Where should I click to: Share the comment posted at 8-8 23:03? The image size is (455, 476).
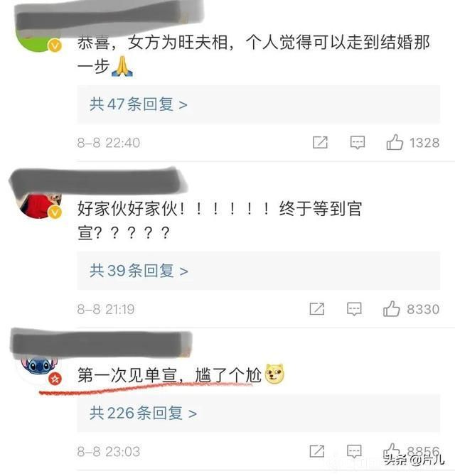click(317, 451)
